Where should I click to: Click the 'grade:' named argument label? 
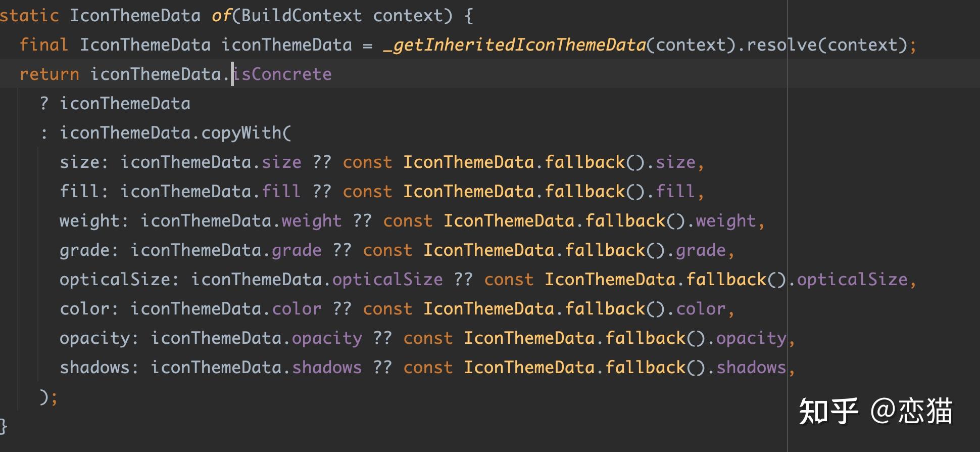coord(88,250)
